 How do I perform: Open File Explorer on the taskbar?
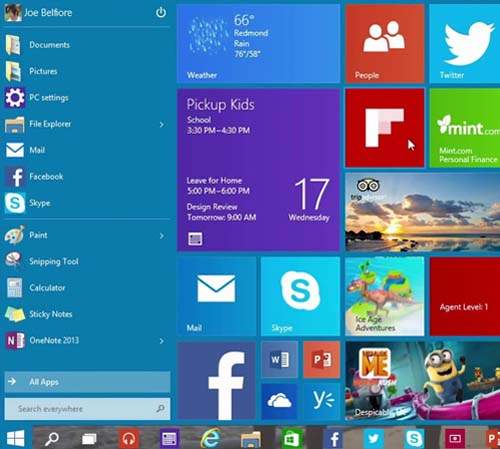tap(251, 439)
